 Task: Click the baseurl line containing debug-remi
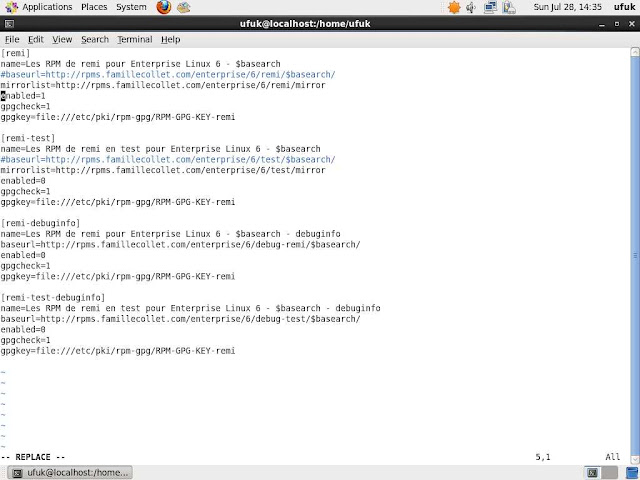(180, 244)
